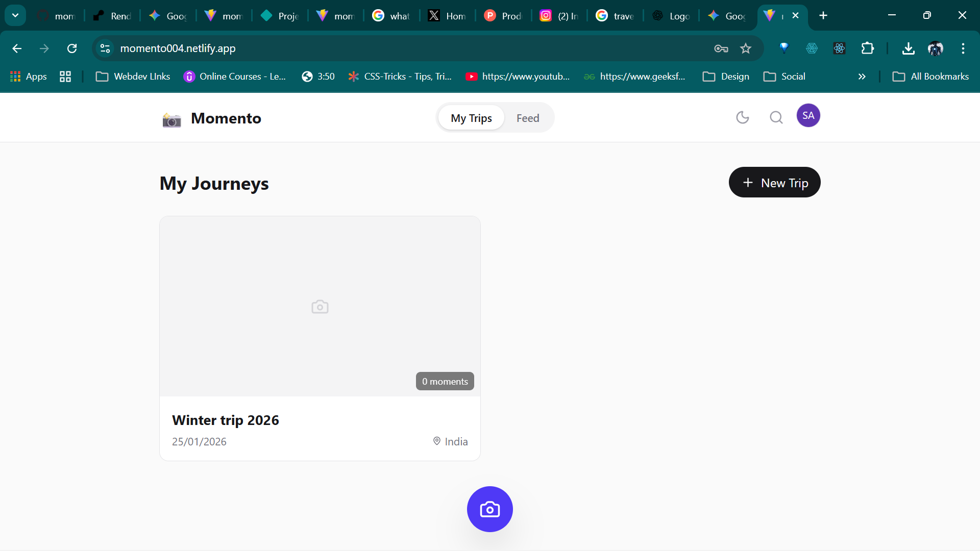Open the browser Downloads icon
980x551 pixels.
point(909,48)
